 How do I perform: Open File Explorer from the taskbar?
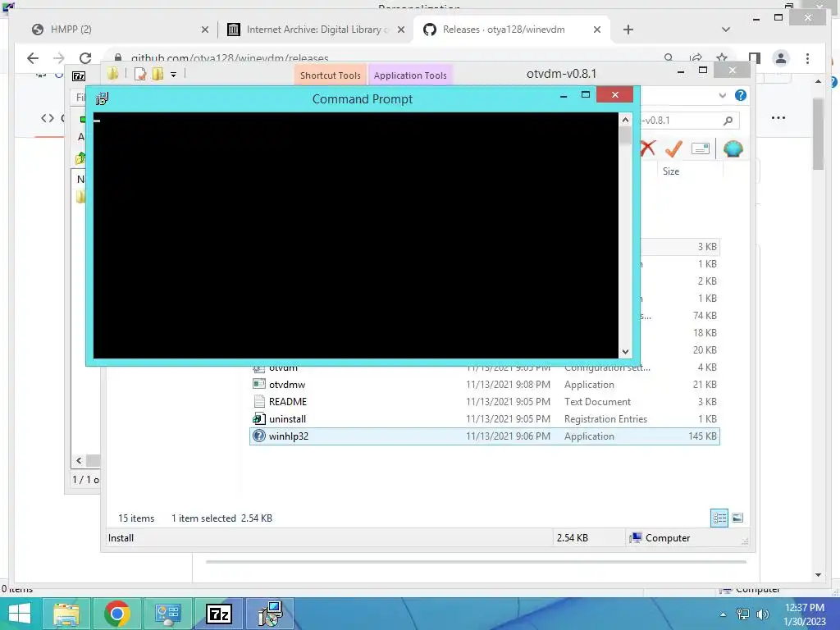66,614
